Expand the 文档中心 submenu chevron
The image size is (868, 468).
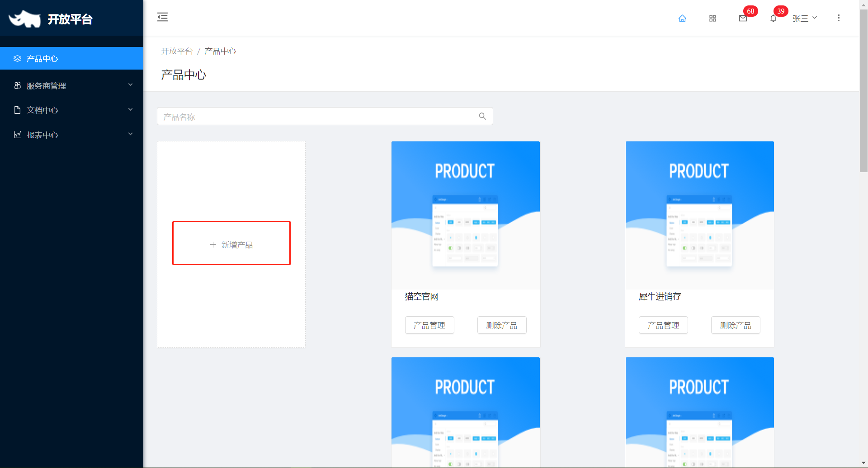[130, 110]
